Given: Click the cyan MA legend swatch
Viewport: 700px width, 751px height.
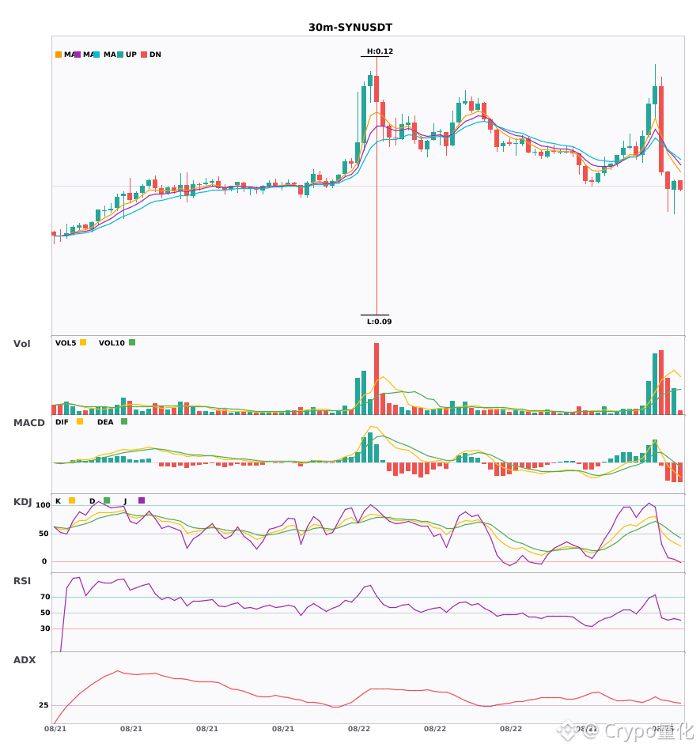Looking at the screenshot, I should click(x=96, y=55).
